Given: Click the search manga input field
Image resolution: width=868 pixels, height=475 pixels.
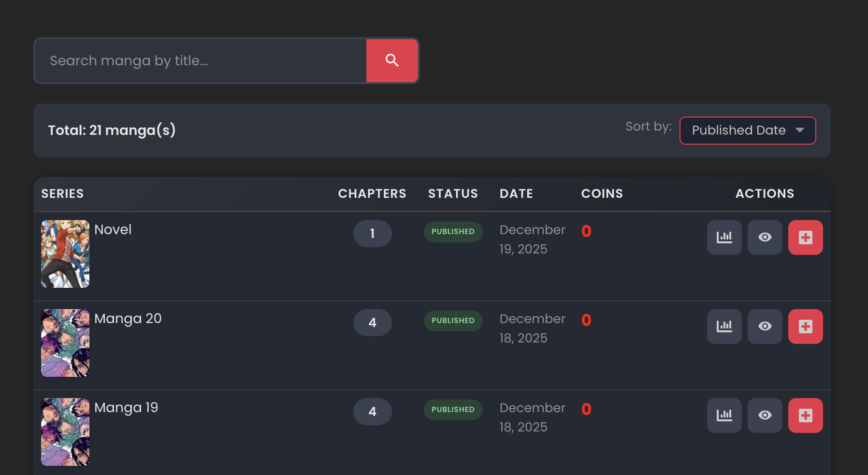Looking at the screenshot, I should (200, 60).
